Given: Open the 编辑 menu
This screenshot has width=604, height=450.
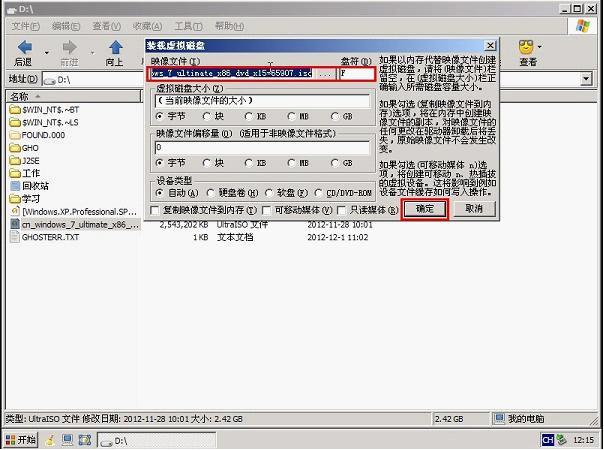Looking at the screenshot, I should 66,26.
